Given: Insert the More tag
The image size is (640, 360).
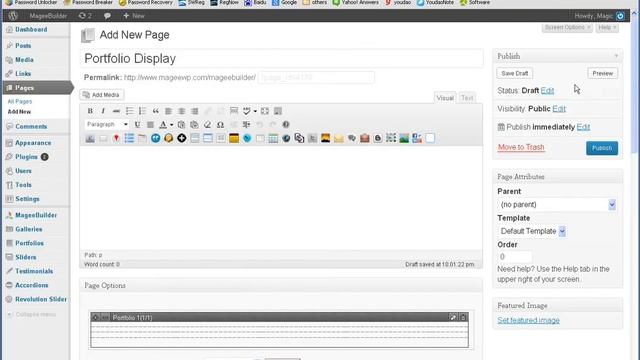Looking at the screenshot, I should [234, 111].
